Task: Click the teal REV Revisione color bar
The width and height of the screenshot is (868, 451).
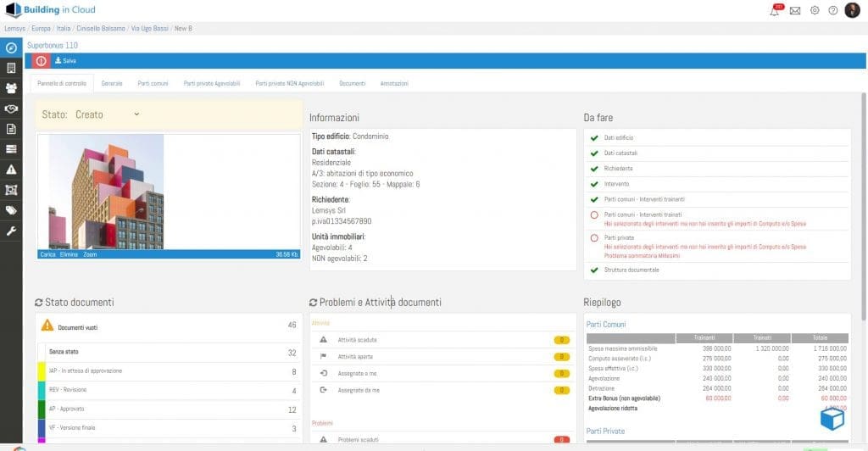Action: click(x=41, y=390)
